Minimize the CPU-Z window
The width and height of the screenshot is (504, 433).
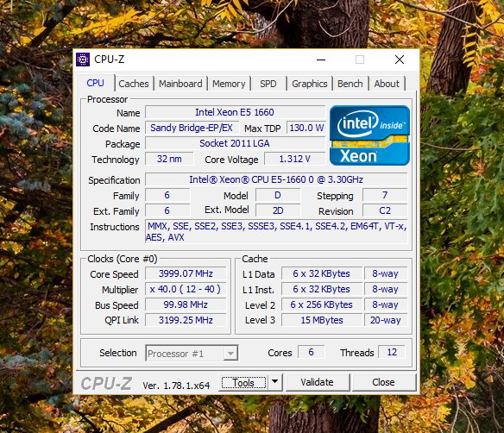coord(321,60)
